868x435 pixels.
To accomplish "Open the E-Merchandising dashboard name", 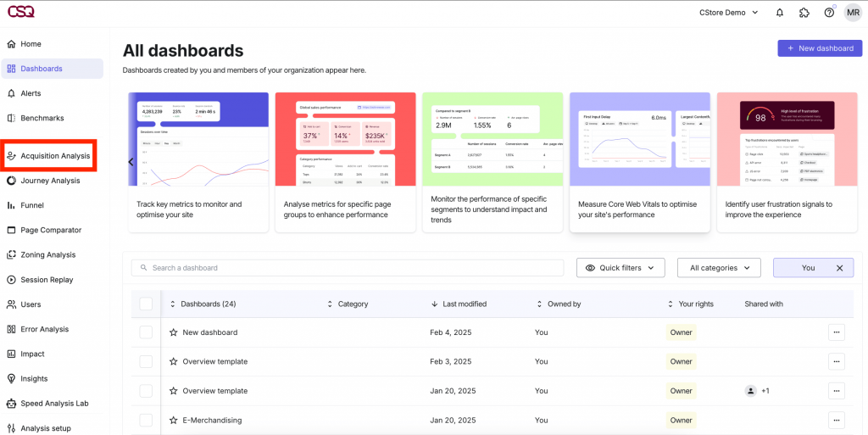I will click(x=213, y=420).
